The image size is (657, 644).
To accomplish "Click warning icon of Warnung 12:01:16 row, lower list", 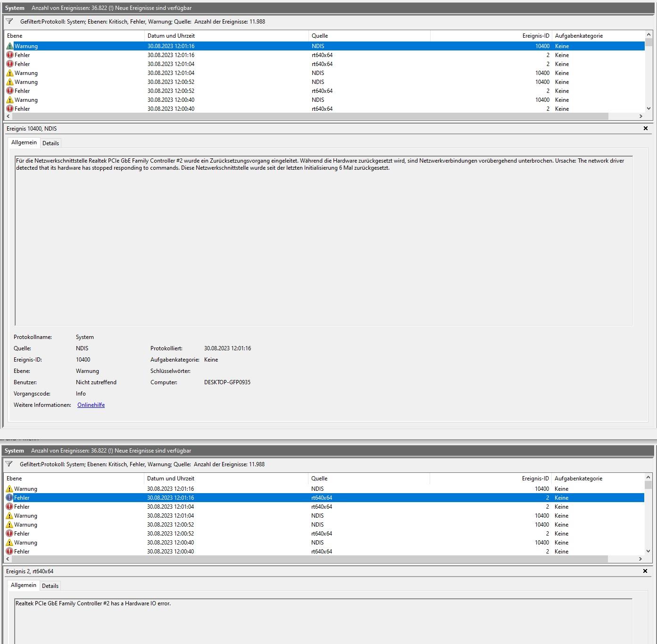I will [x=9, y=489].
